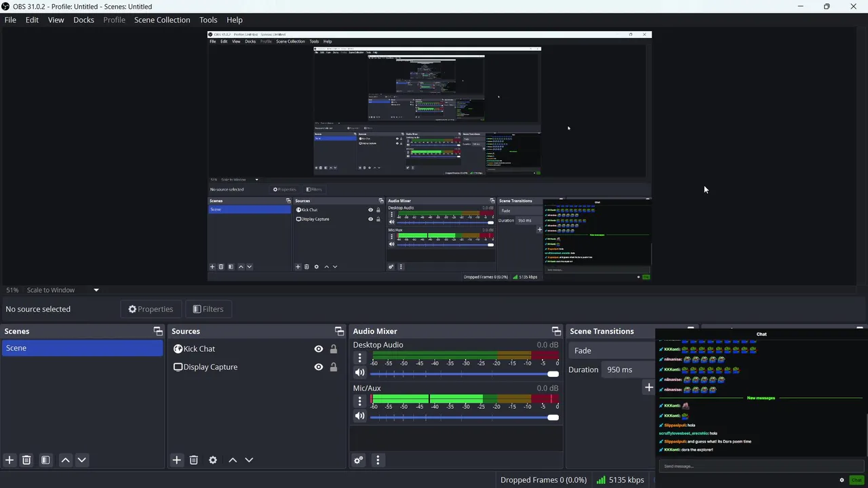Select Kick Chat source row
This screenshot has width=868, height=488.
[257, 349]
